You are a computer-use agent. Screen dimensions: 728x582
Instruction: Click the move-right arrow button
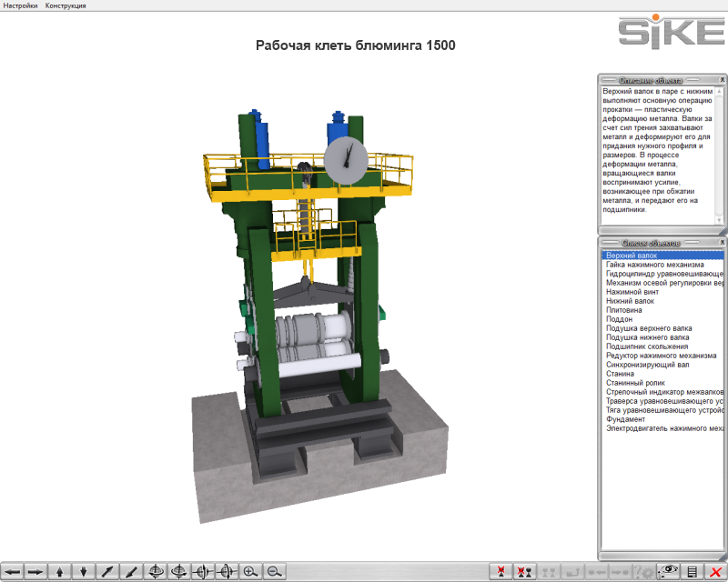[x=35, y=571]
